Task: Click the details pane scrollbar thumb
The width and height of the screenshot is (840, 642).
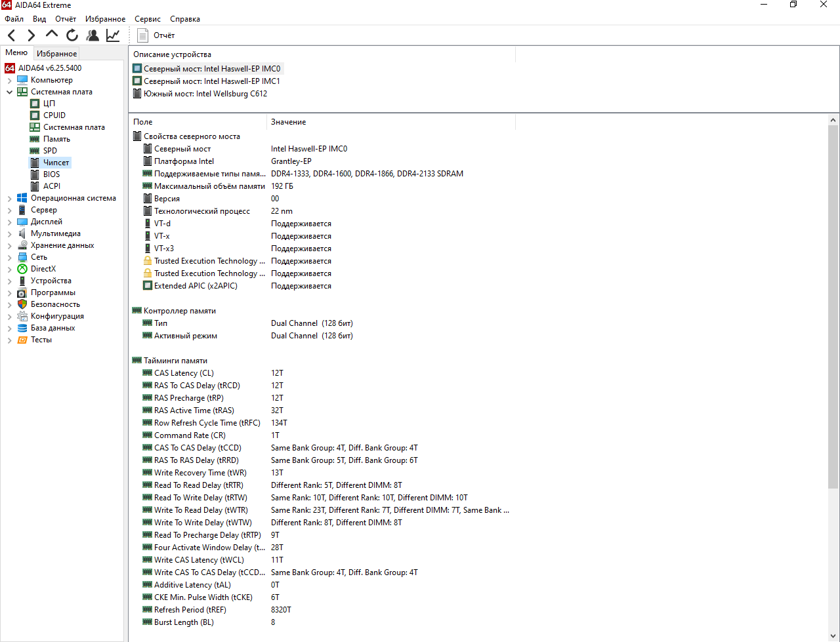Action: tap(833, 307)
